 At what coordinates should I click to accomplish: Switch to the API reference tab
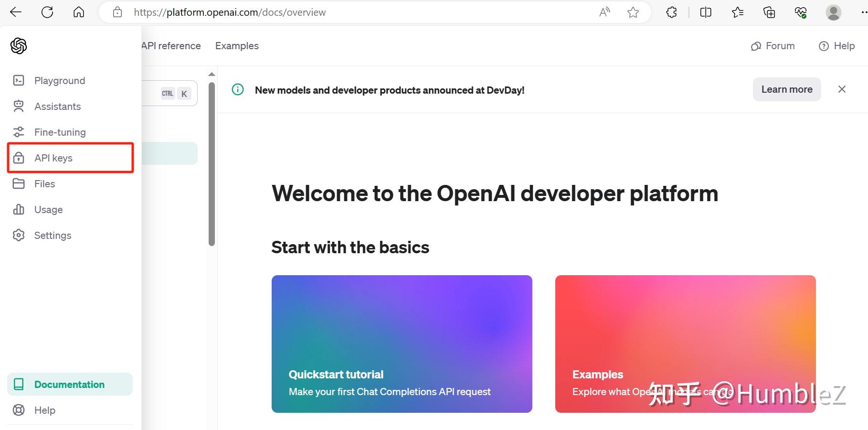pos(170,45)
